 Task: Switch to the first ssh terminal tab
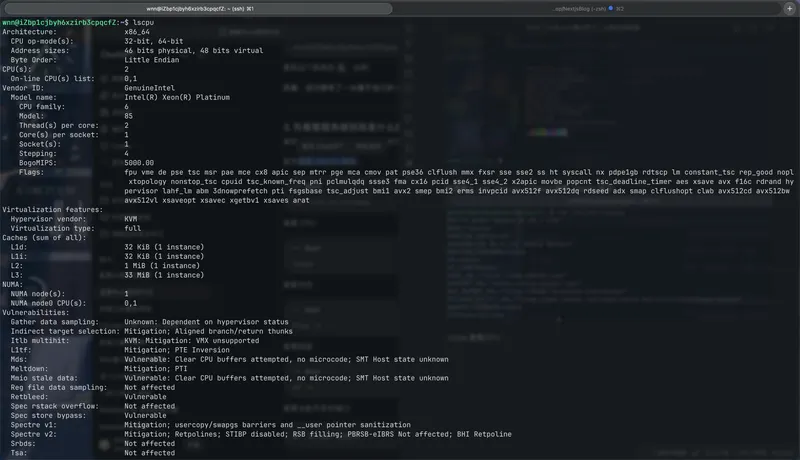[199, 9]
